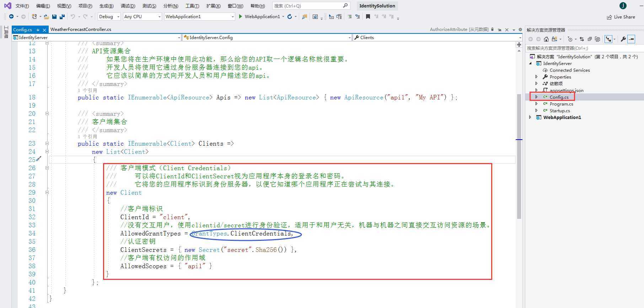Click the search magnifier icon in title bar
The width and height of the screenshot is (644, 308).
tap(345, 6)
